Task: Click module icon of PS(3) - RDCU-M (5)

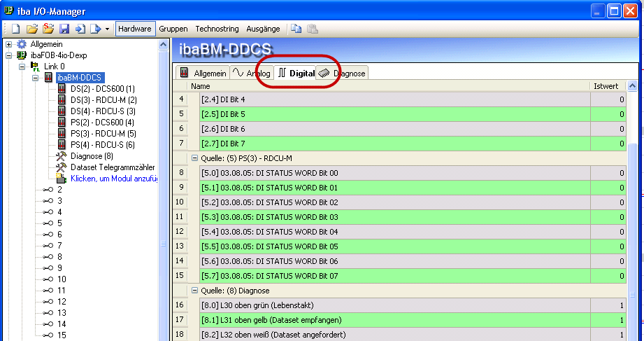Action: tap(62, 133)
